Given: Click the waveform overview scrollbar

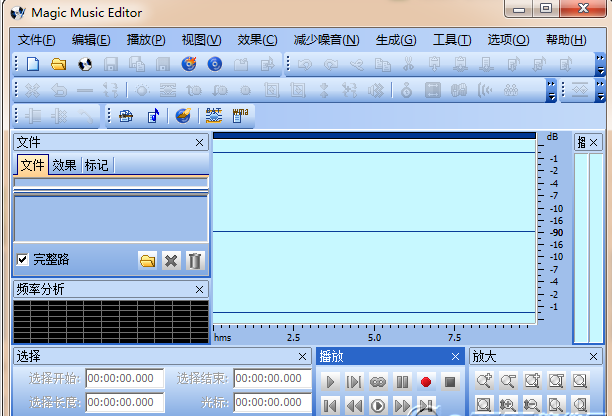Looking at the screenshot, I should (x=374, y=136).
